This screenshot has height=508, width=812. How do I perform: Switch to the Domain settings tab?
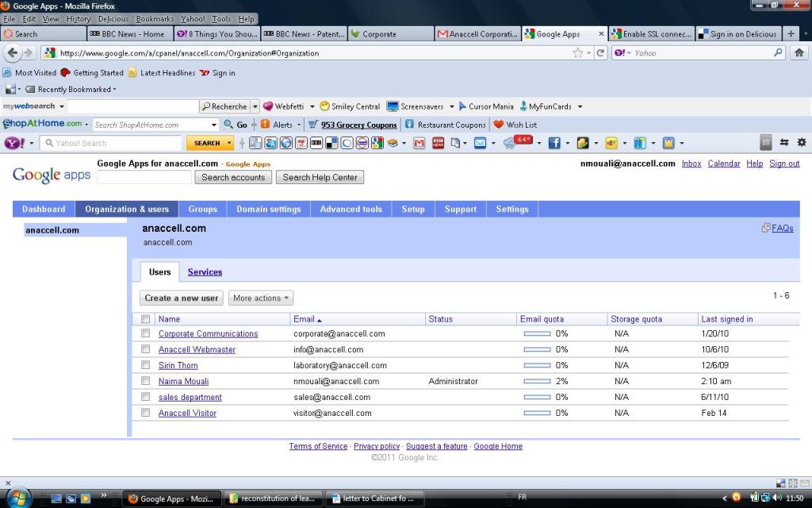[x=268, y=210]
